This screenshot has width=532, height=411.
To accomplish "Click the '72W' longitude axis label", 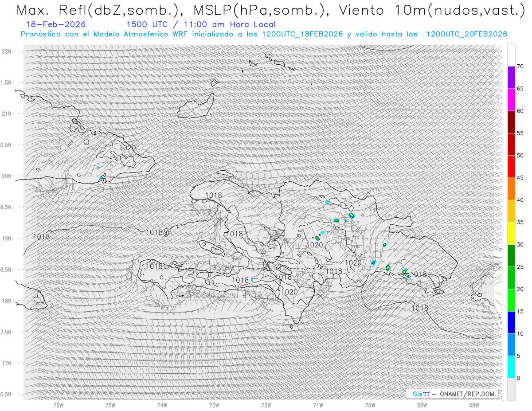I will coord(266,405).
